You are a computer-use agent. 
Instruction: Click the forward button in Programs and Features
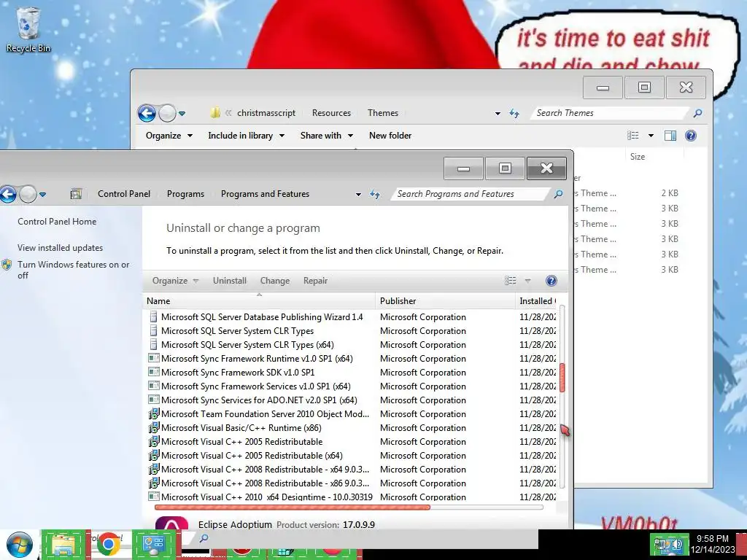(x=28, y=194)
